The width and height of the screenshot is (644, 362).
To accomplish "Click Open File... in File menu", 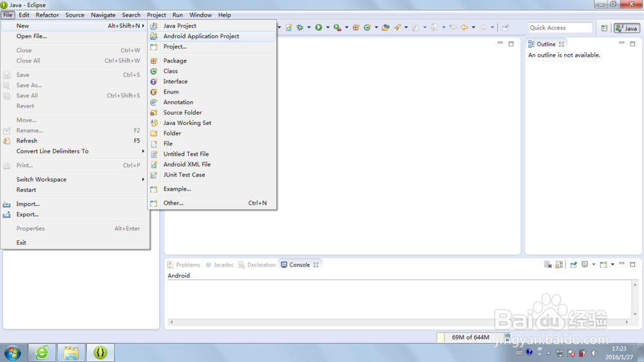I will (75, 36).
